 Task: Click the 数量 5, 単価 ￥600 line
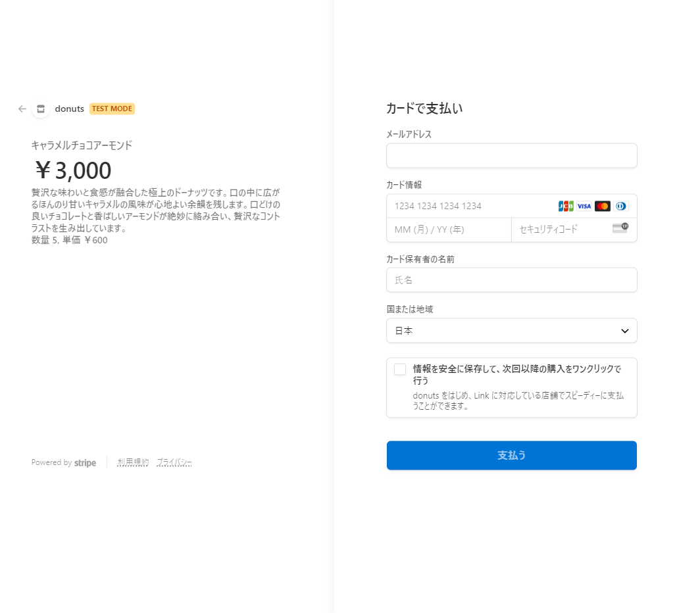point(69,240)
